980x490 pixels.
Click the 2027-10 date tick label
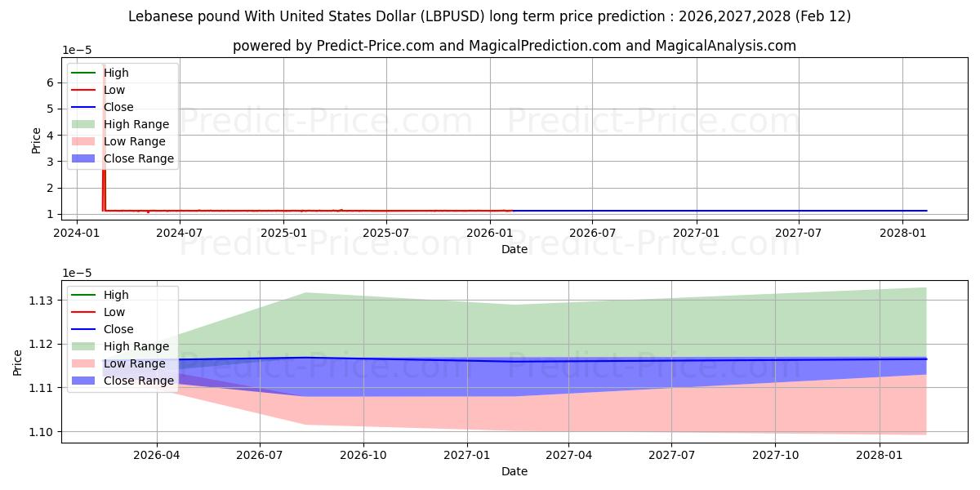(776, 456)
